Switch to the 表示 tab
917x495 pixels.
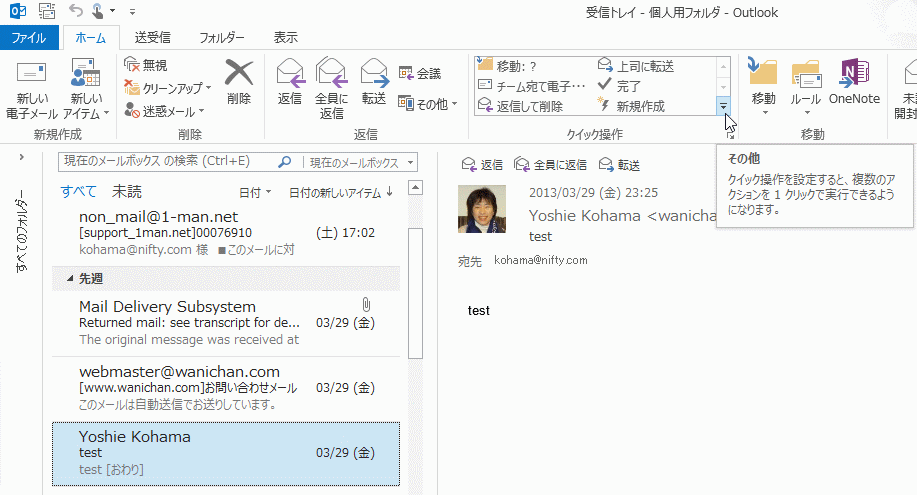[x=285, y=37]
